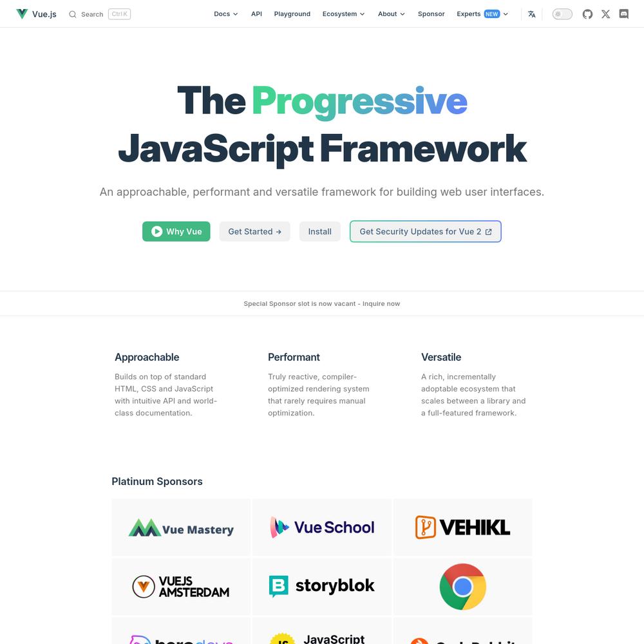Click the Inquire now sponsor link
Image resolution: width=644 pixels, height=644 pixels.
tap(381, 303)
